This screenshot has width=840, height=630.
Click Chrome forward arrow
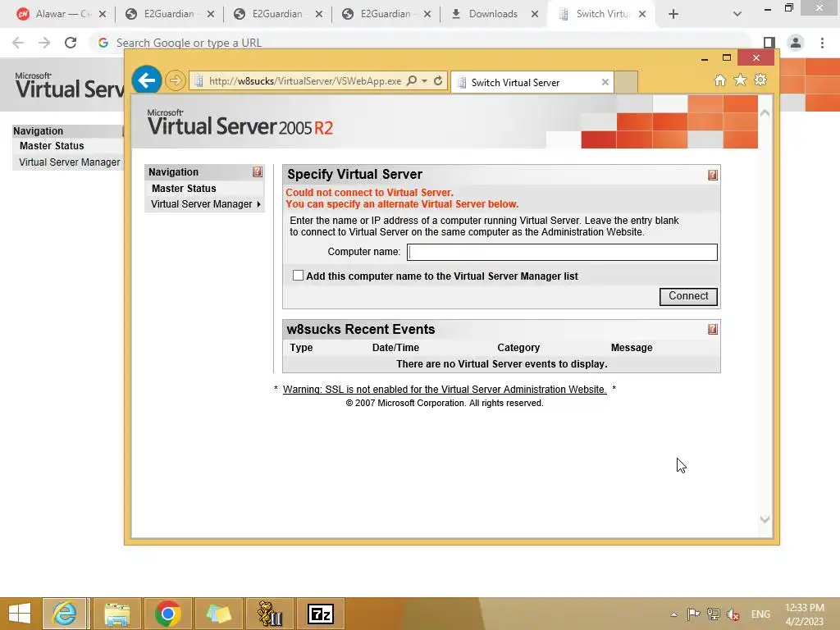[44, 43]
